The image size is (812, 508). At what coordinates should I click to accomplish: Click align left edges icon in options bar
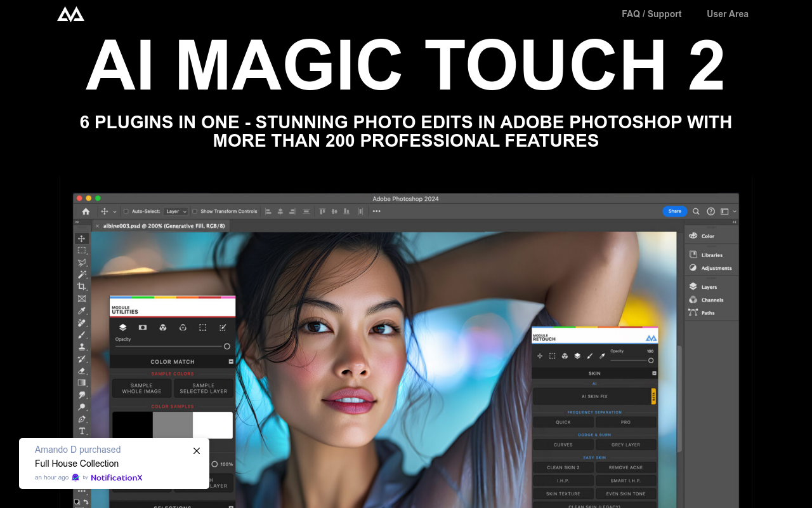(x=268, y=211)
